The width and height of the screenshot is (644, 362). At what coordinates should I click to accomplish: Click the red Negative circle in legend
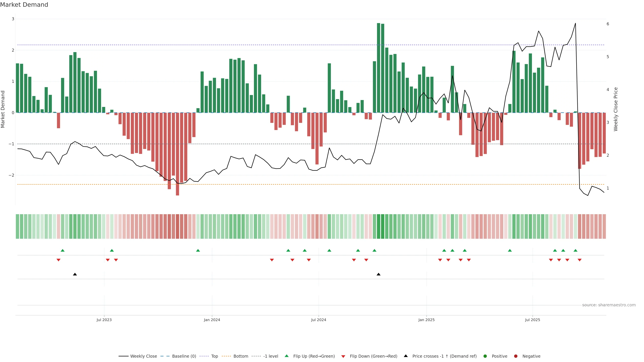tap(516, 356)
